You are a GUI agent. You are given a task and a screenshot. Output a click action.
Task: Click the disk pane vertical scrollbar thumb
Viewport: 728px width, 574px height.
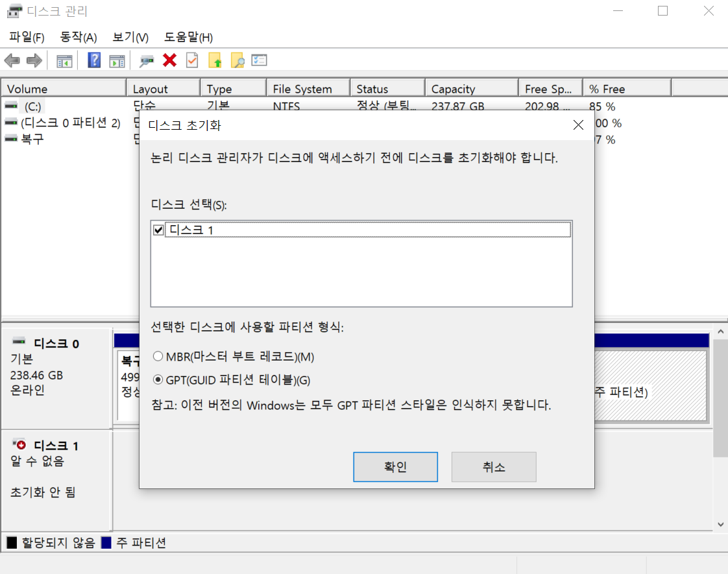click(x=721, y=398)
